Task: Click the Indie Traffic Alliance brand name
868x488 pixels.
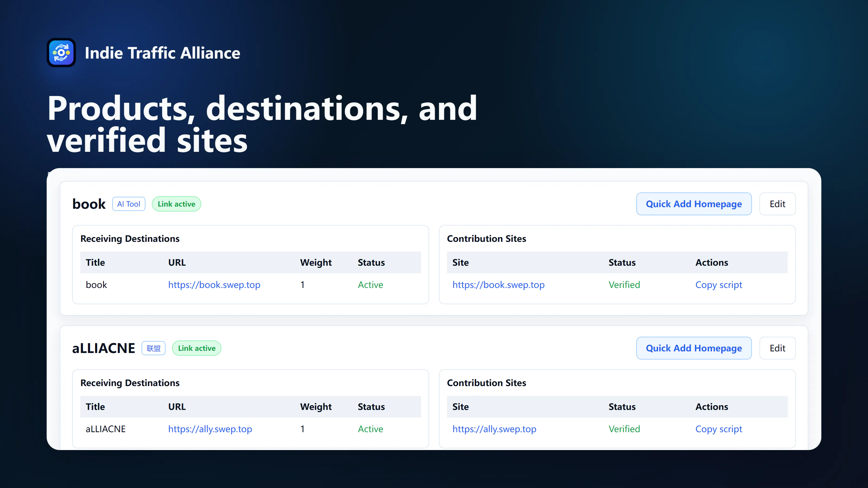Action: 162,53
